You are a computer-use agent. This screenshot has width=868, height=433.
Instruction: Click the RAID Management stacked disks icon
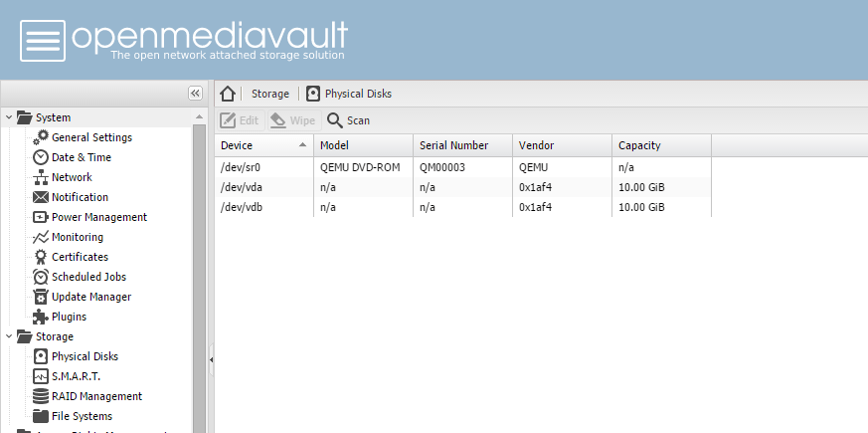pos(41,396)
